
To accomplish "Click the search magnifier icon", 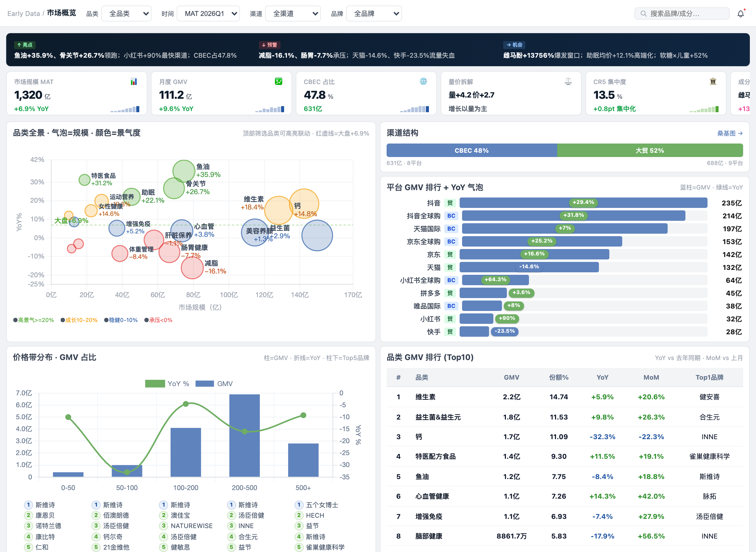I will [643, 14].
